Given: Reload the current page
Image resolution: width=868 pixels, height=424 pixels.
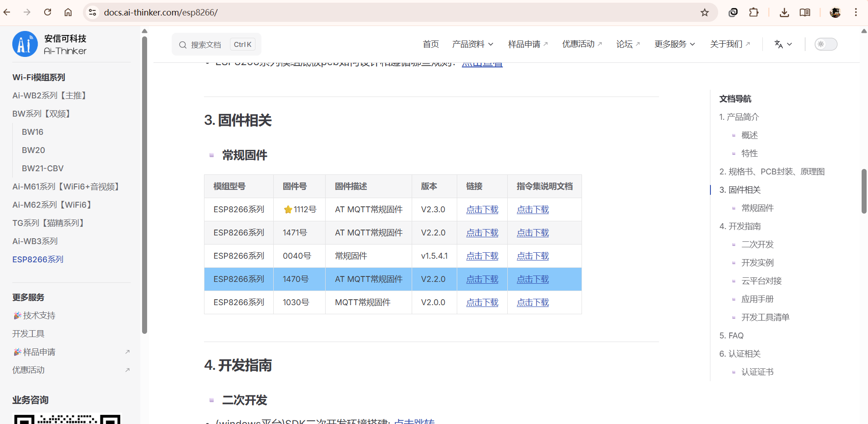Looking at the screenshot, I should click(x=47, y=12).
